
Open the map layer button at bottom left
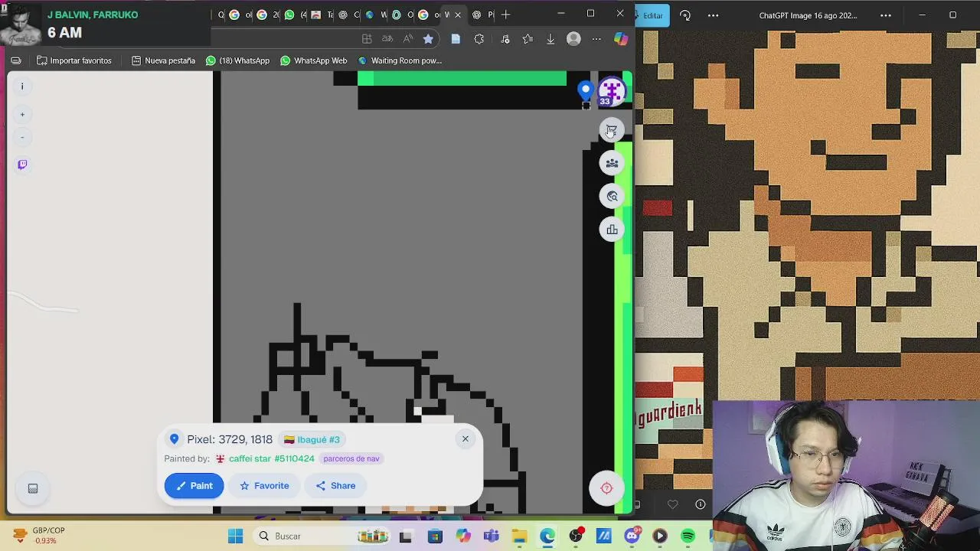tap(33, 488)
